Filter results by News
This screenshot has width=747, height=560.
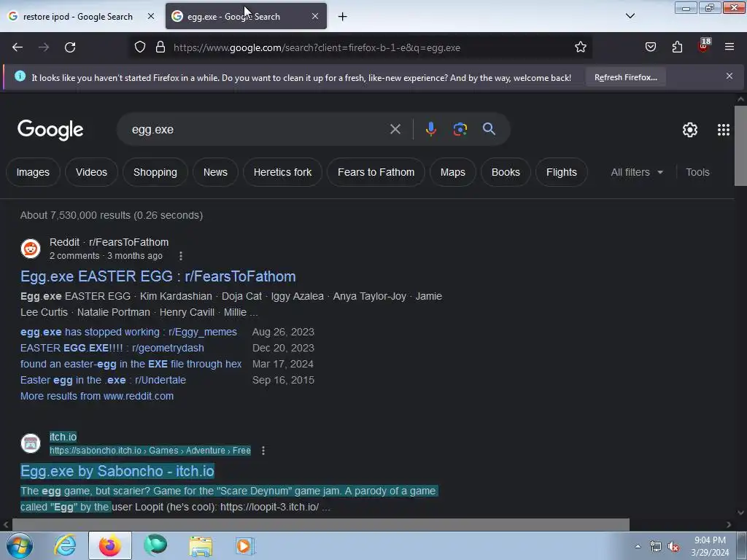click(x=215, y=172)
